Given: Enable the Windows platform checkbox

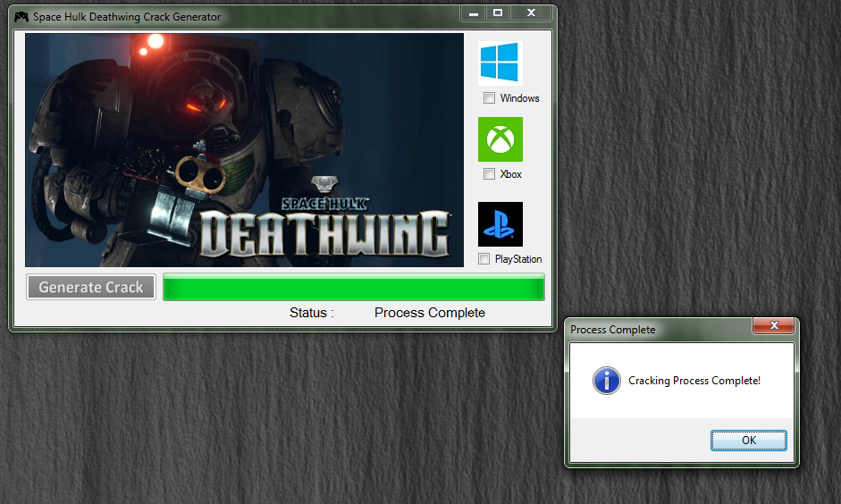Looking at the screenshot, I should click(x=489, y=97).
